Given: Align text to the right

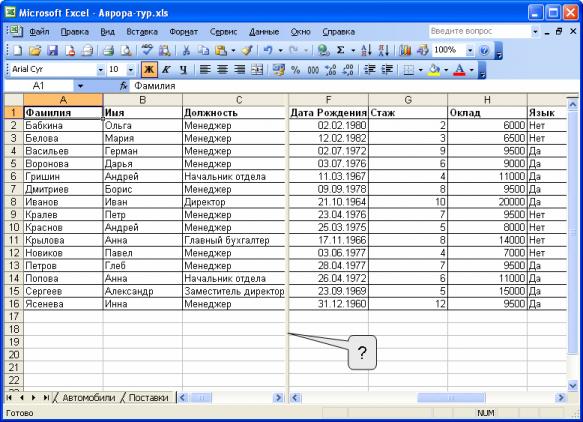Looking at the screenshot, I should pyautogui.click(x=240, y=70).
